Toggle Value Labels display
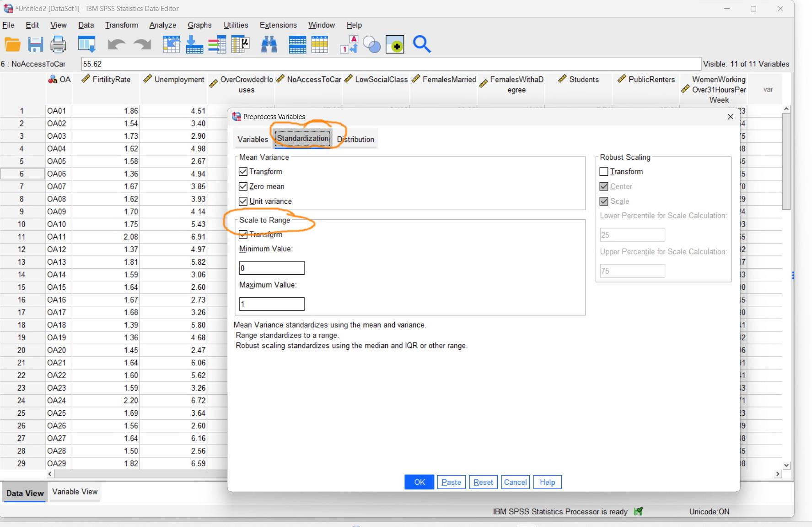 coord(349,44)
